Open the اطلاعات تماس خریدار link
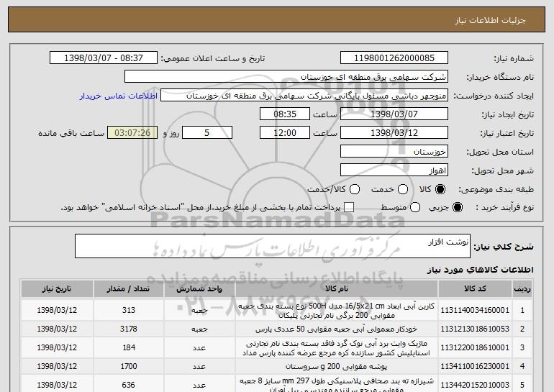The width and height of the screenshot is (554, 392). tap(119, 96)
